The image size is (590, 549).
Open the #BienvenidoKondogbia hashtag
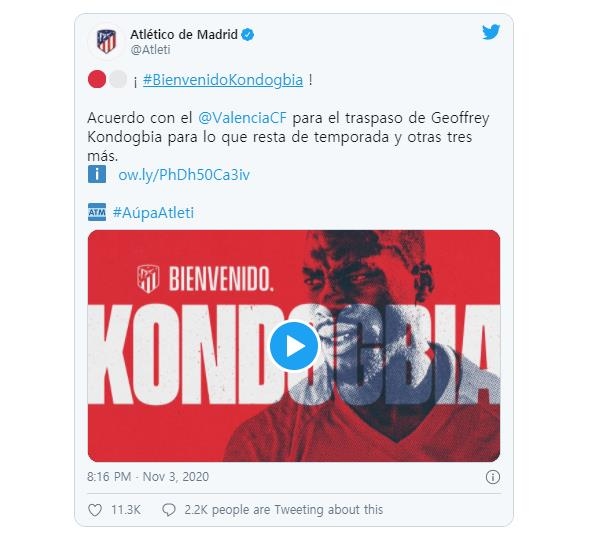point(223,80)
